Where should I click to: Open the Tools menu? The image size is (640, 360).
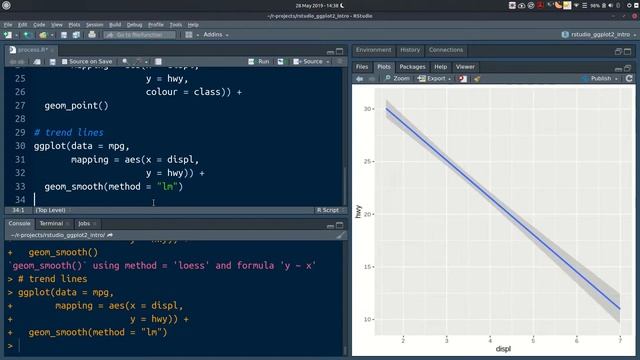tap(176, 25)
